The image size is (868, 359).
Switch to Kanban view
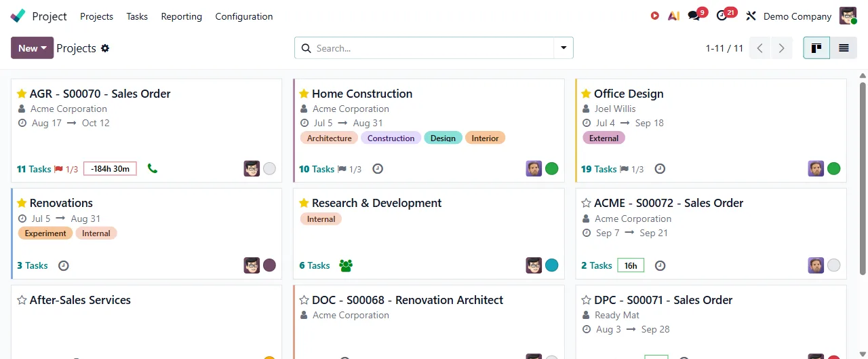[816, 48]
